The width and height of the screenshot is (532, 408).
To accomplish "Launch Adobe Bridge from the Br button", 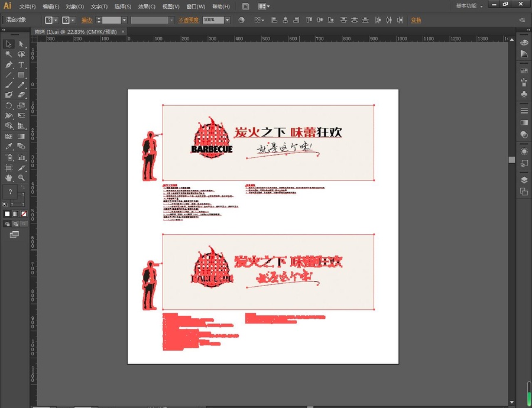I will click(246, 7).
